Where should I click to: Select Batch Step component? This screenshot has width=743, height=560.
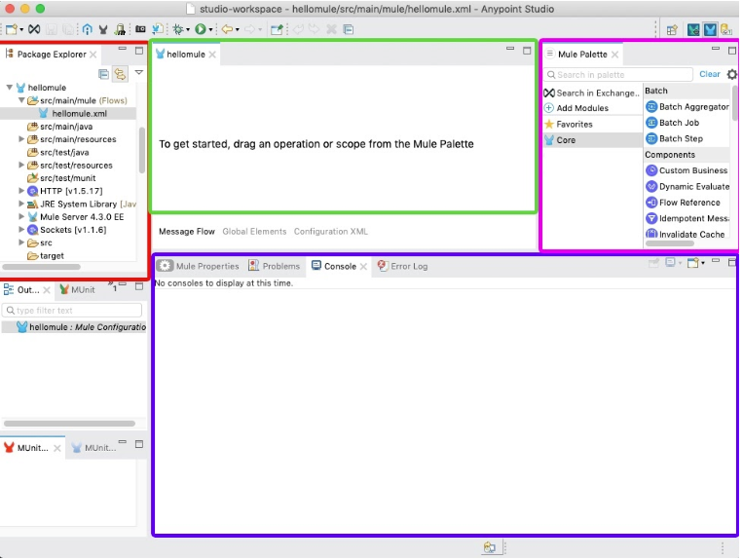point(675,139)
